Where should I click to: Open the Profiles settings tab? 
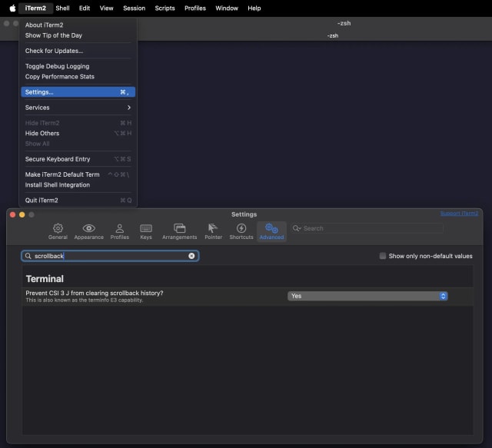point(120,231)
